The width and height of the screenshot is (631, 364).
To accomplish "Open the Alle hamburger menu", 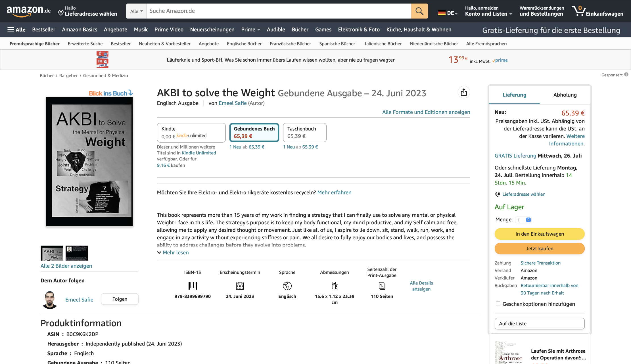I will [16, 30].
